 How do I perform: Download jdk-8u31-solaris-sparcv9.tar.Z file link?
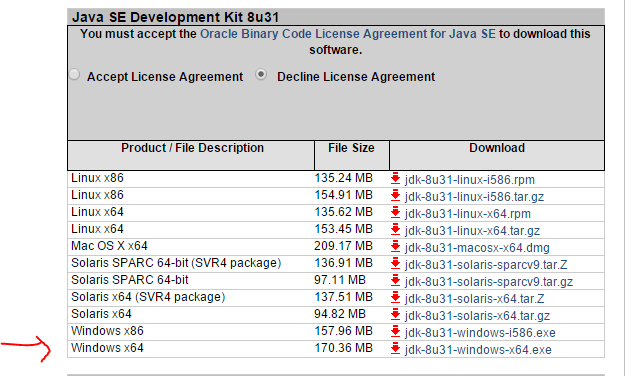tap(486, 265)
